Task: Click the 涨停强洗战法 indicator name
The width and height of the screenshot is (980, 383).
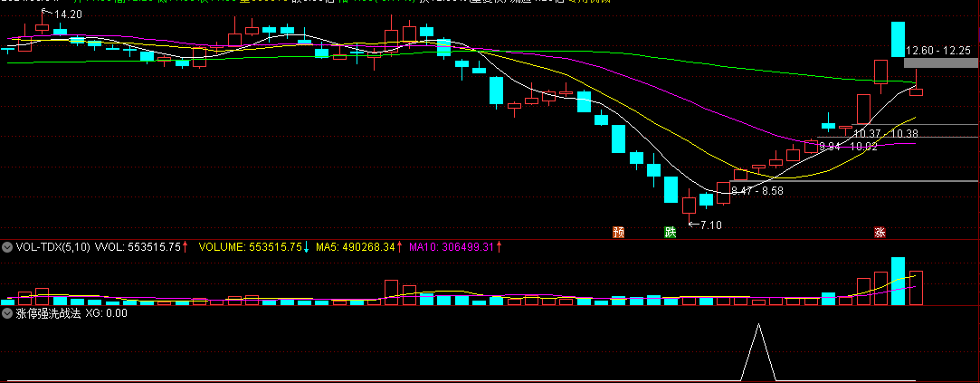Action: pos(49,313)
